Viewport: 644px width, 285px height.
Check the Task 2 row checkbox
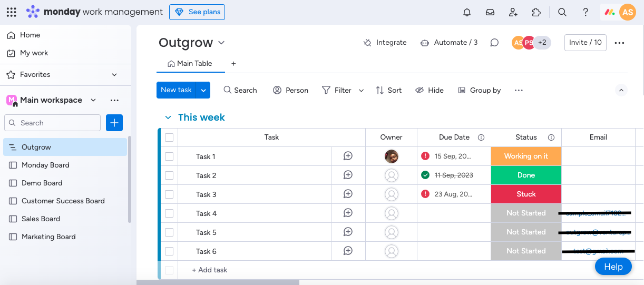click(169, 175)
